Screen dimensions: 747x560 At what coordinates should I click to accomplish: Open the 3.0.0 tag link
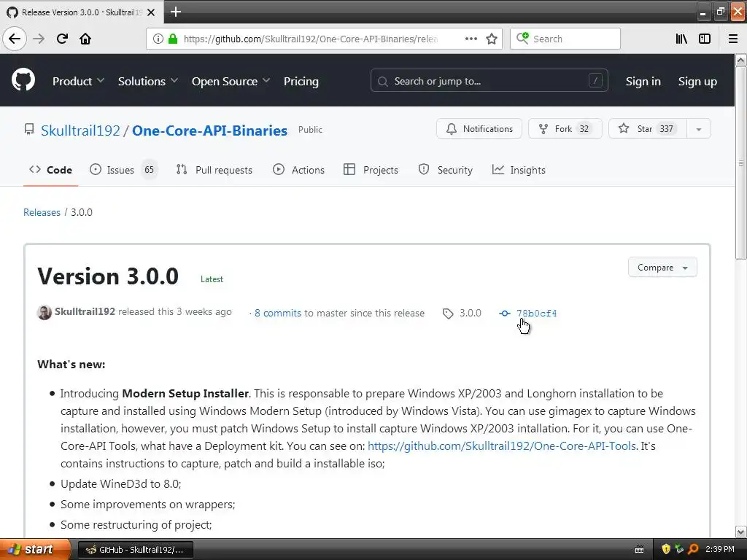click(471, 314)
